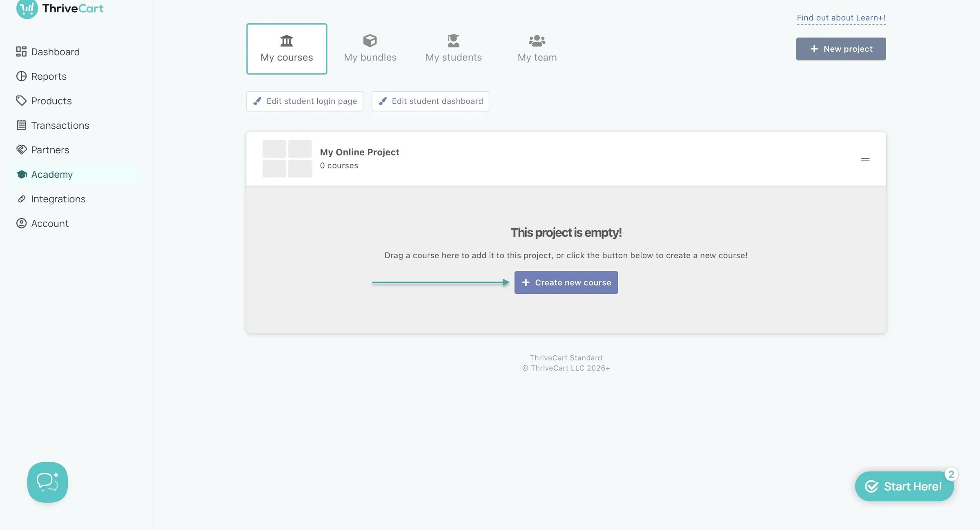Select Academy in the sidebar
Screen dimensions: 980x530
point(77,174)
